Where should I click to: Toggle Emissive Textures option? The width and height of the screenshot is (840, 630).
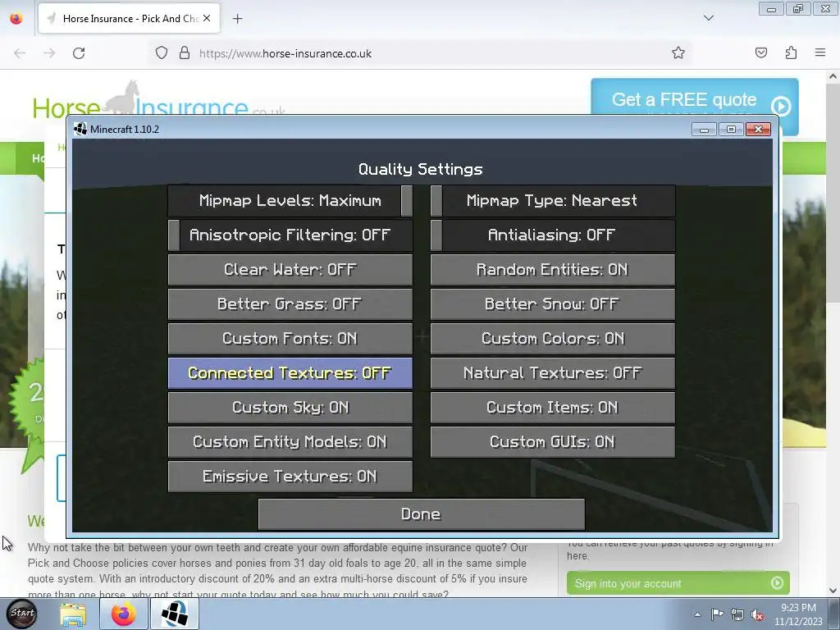290,477
